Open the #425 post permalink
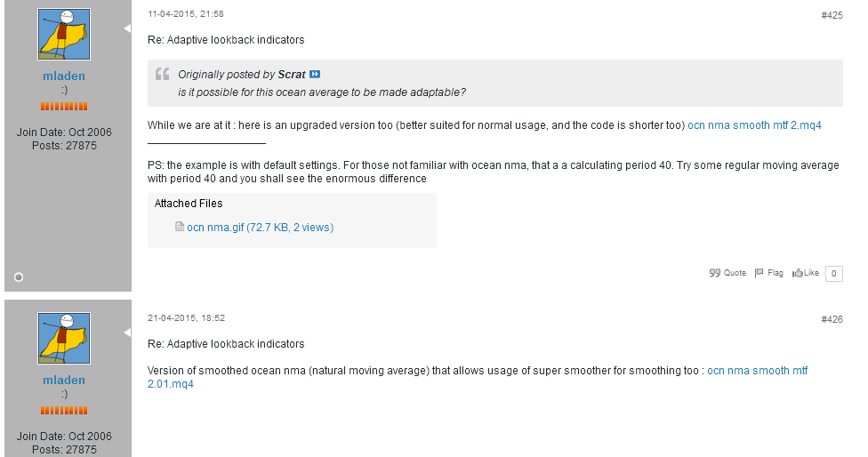Image resolution: width=868 pixels, height=457 pixels. pos(832,15)
